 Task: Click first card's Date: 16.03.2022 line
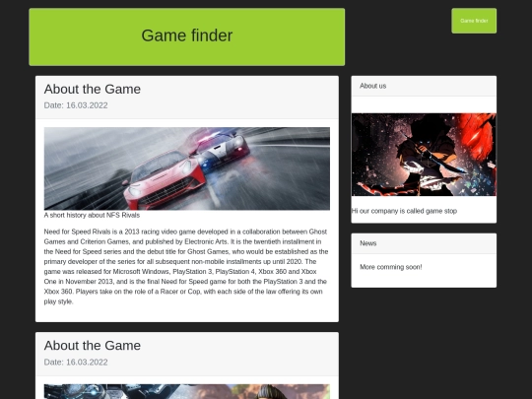(76, 105)
